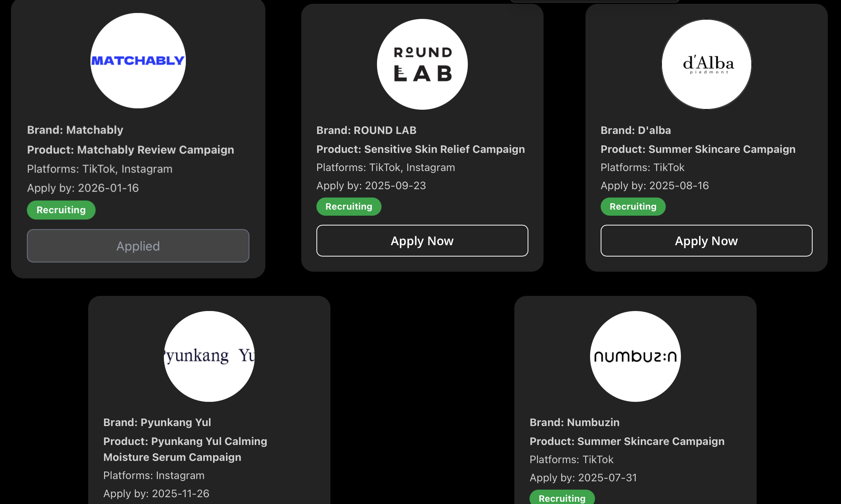Click Brand: Pyunkang Yul label
841x504 pixels.
157,422
